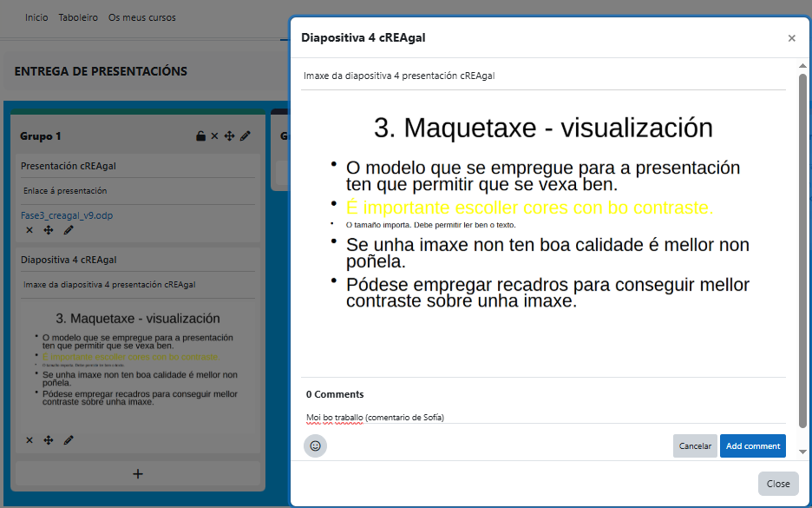This screenshot has height=508, width=812.
Task: Click the 'ENTREGA DE PRESENTACIÓNS' board title
Action: tap(101, 71)
